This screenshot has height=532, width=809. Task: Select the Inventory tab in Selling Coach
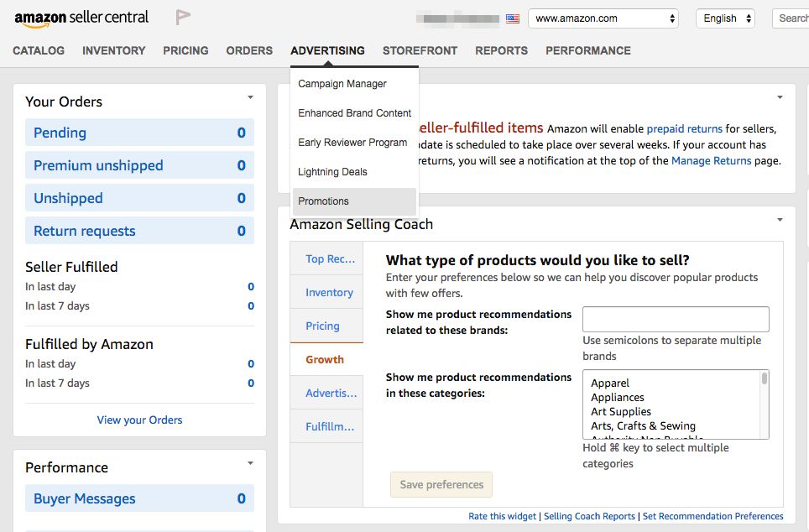pyautogui.click(x=327, y=292)
